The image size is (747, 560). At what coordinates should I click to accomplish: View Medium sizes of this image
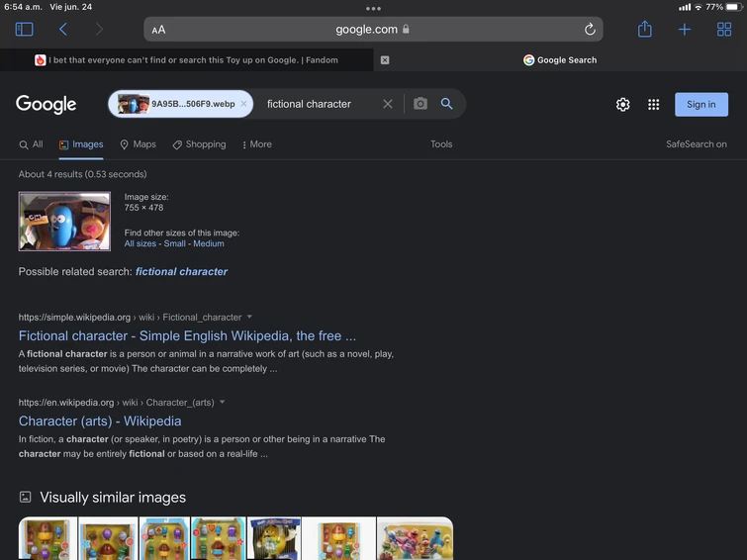pyautogui.click(x=209, y=243)
